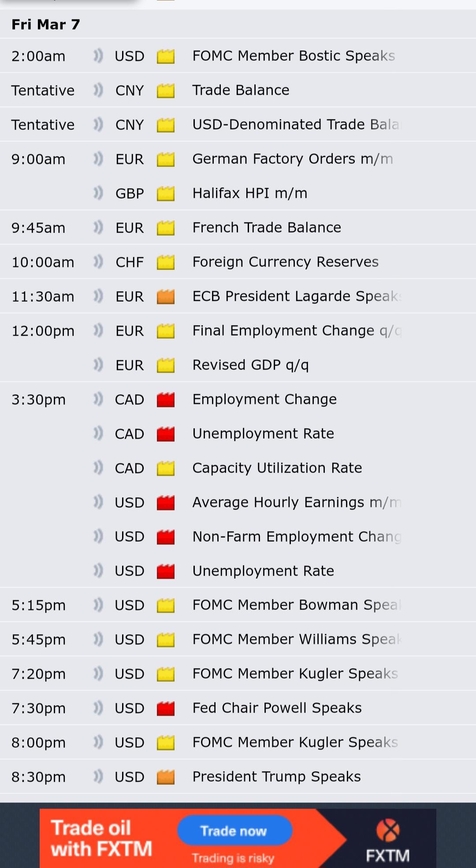
Task: Click the red impact icon for Fed Chair Powell Speaks
Action: click(x=166, y=708)
